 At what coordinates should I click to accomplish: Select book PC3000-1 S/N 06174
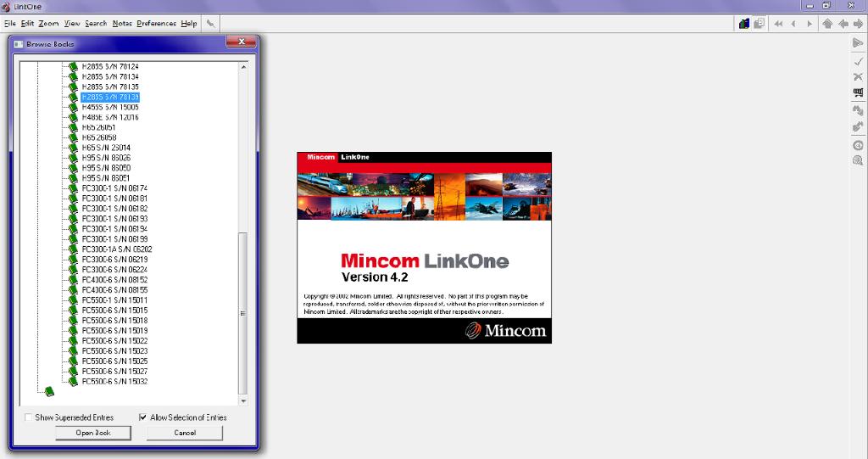[114, 188]
